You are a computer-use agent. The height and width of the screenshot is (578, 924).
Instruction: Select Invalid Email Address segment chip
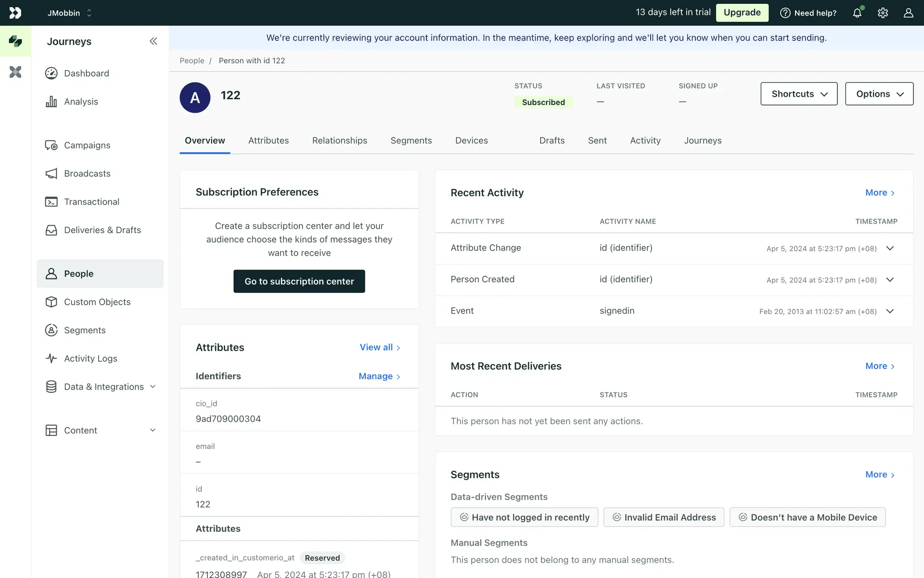[664, 517]
